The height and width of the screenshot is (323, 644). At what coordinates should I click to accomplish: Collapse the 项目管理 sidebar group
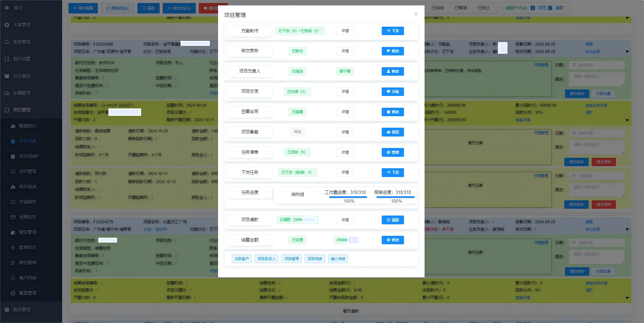pyautogui.click(x=30, y=110)
